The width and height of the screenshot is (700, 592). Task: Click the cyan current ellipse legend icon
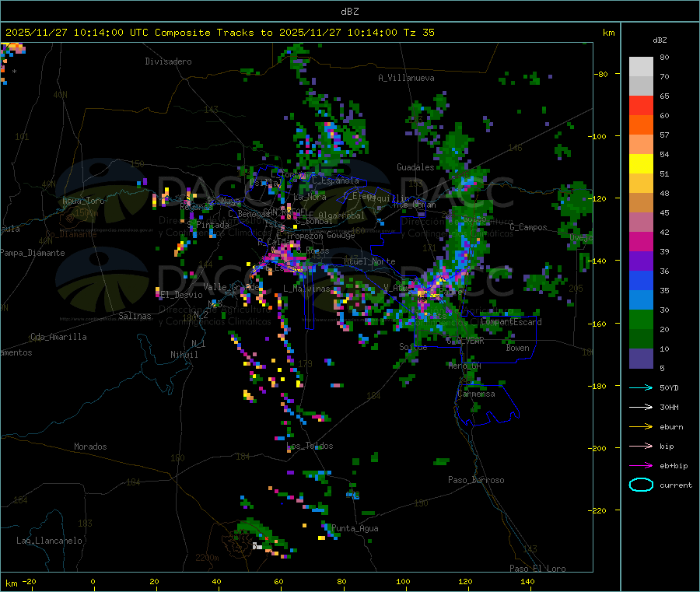[641, 485]
